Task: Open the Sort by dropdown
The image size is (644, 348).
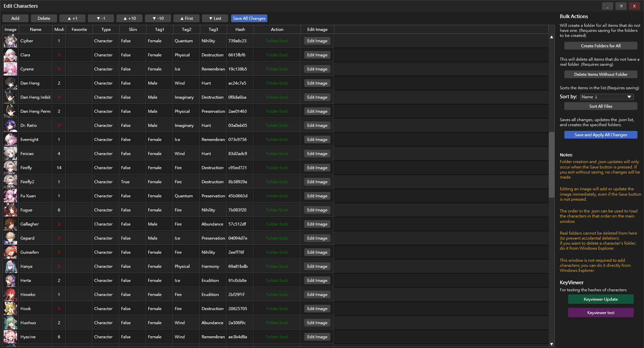Action: pos(607,97)
